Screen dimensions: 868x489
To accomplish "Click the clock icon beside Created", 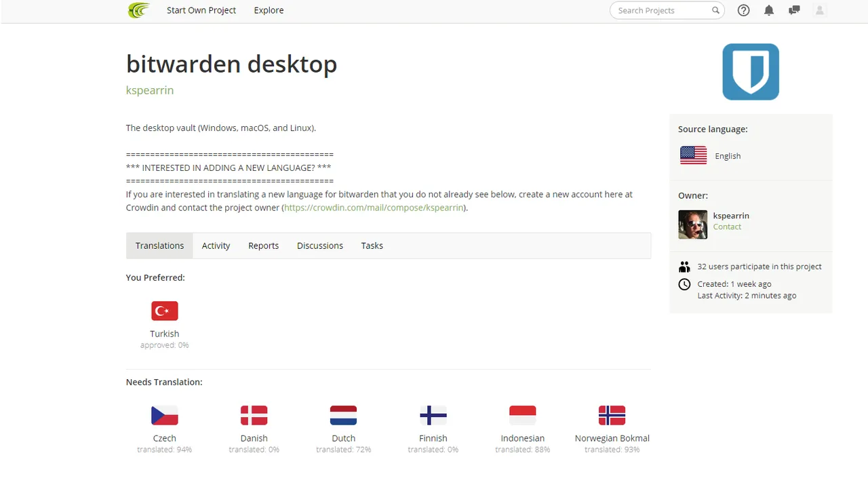I will [684, 284].
